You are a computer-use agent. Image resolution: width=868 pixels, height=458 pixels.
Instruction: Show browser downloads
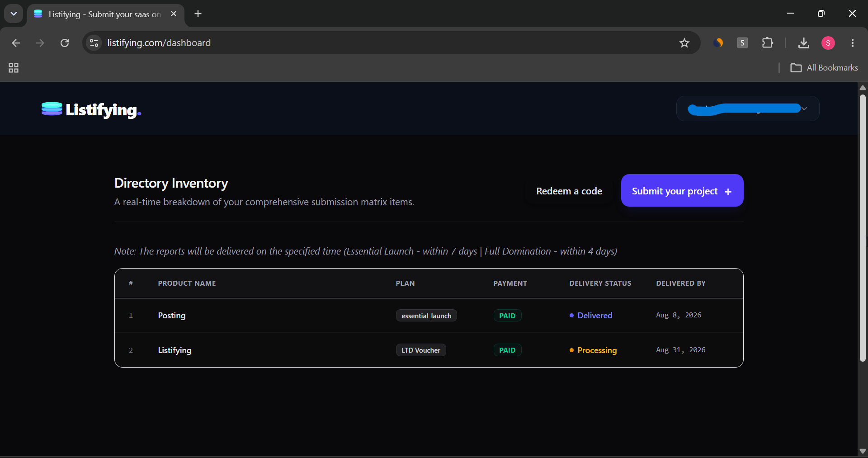(x=803, y=43)
